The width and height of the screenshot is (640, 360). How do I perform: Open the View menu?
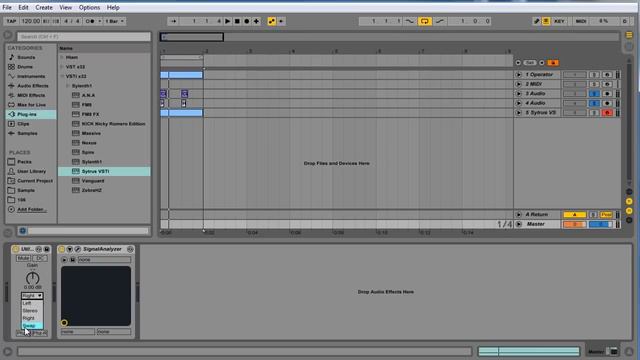coord(65,7)
